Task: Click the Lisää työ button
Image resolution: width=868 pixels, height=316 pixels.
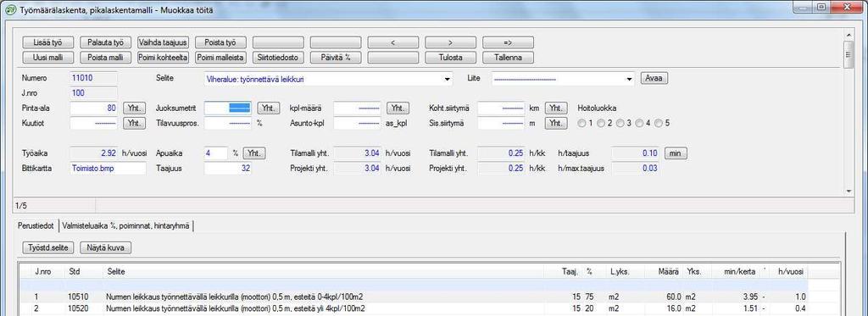Action: [47, 42]
